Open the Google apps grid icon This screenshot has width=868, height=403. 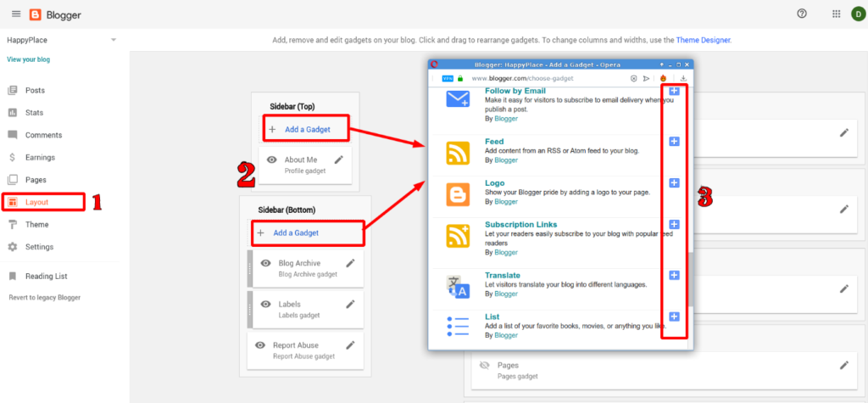point(837,14)
